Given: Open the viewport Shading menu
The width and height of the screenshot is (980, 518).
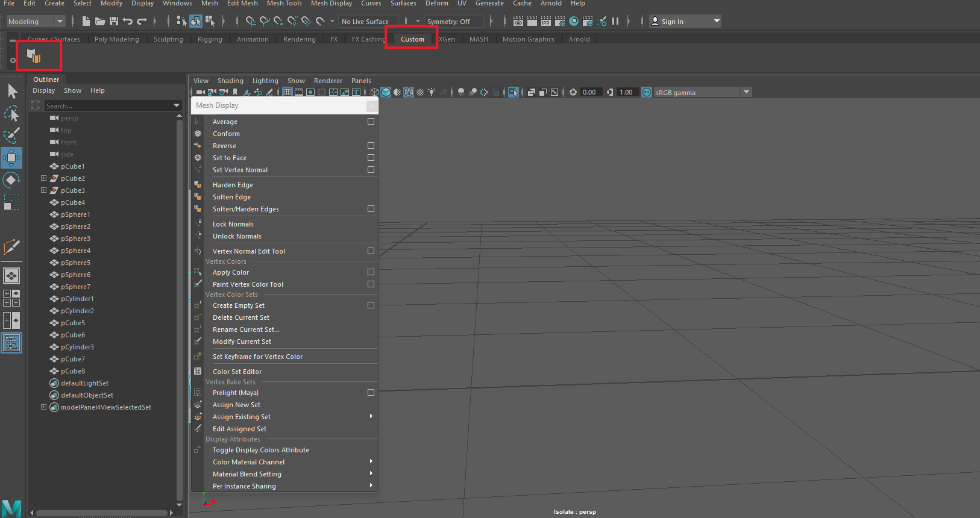Looking at the screenshot, I should (230, 81).
